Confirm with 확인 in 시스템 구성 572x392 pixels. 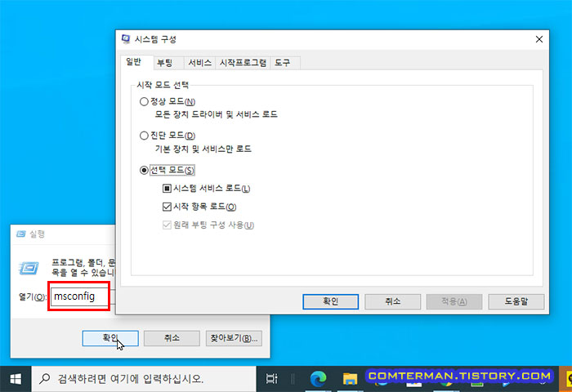tap(330, 301)
